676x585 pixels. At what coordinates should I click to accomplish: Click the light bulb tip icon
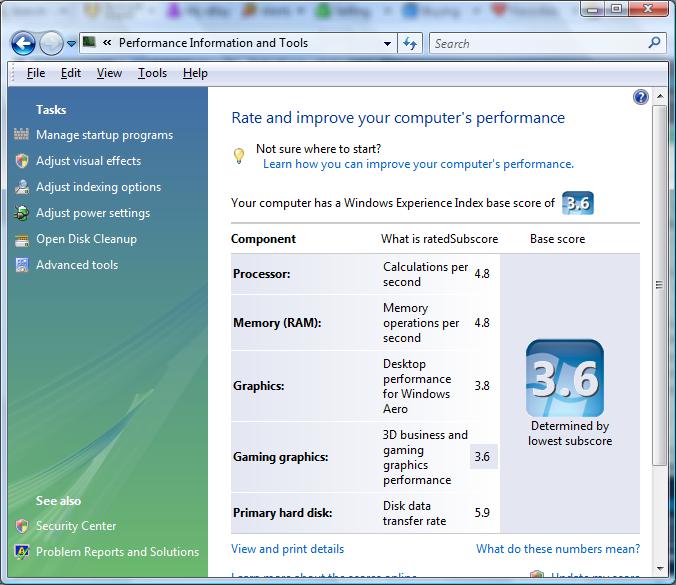pyautogui.click(x=239, y=156)
